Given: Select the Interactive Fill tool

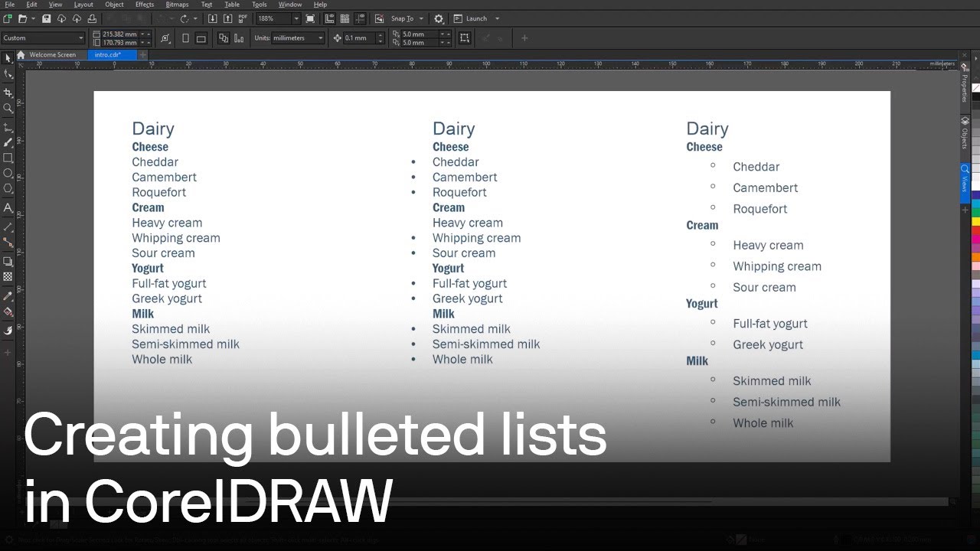Looking at the screenshot, I should [8, 311].
